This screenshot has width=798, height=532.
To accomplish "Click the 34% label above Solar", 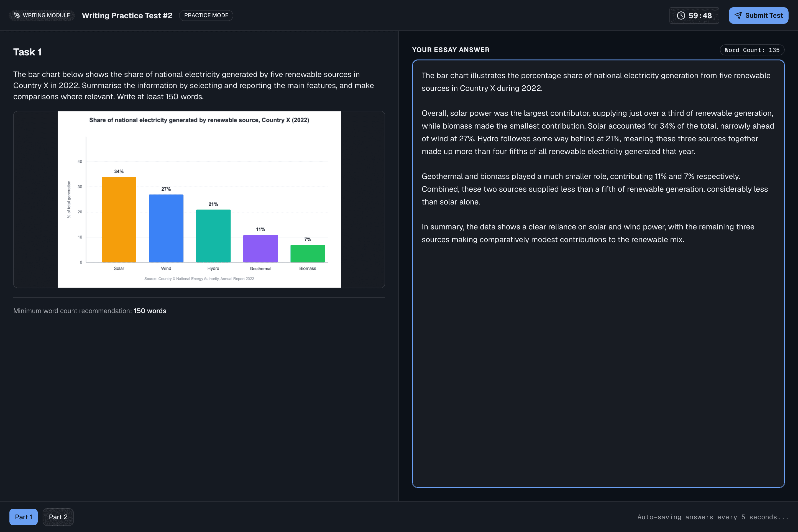I will [119, 172].
